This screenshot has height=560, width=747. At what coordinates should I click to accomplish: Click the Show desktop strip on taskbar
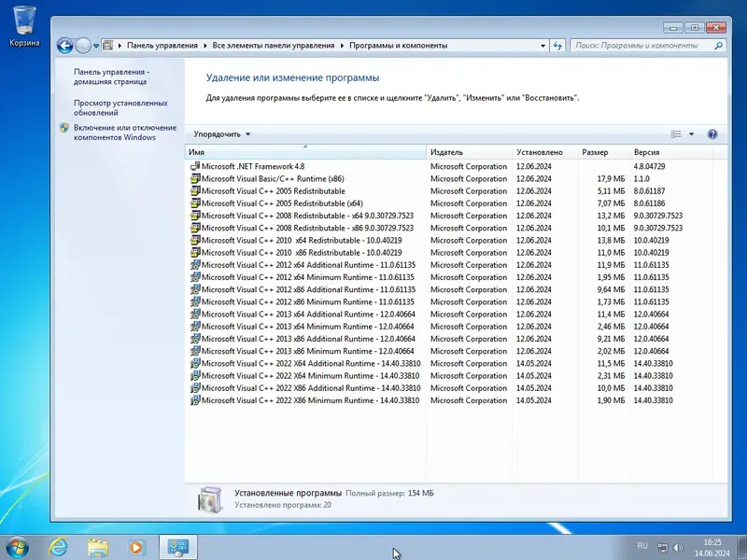pos(741,548)
